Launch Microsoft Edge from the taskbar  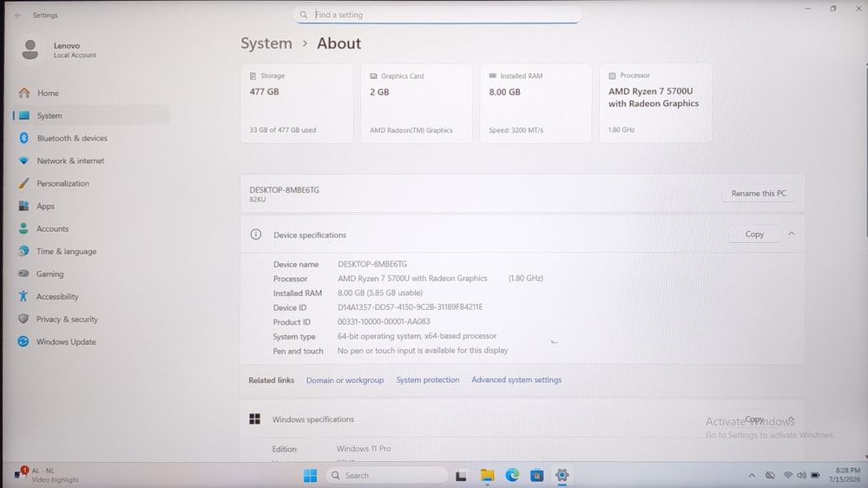point(512,475)
